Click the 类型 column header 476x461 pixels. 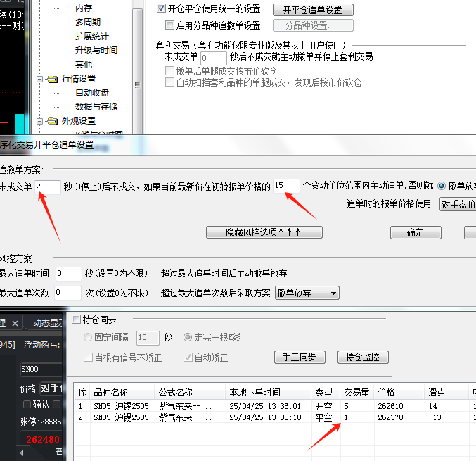click(326, 392)
